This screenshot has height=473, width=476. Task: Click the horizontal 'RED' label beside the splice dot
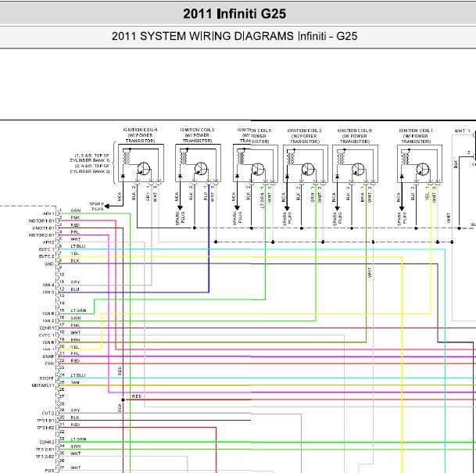click(x=137, y=396)
